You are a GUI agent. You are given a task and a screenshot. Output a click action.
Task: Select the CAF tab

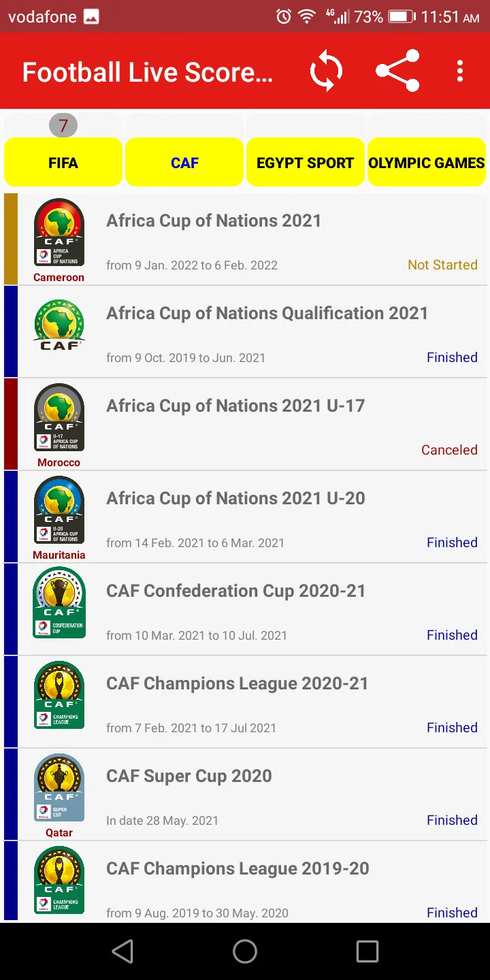pyautogui.click(x=184, y=163)
